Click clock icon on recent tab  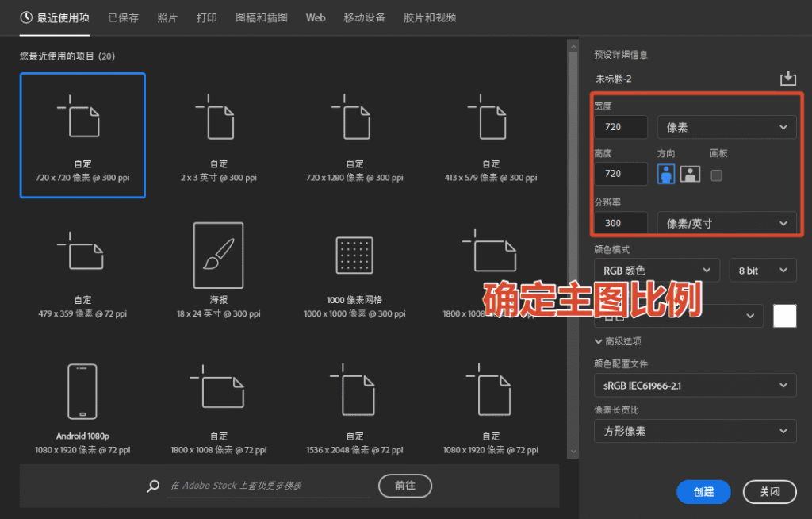[x=26, y=17]
